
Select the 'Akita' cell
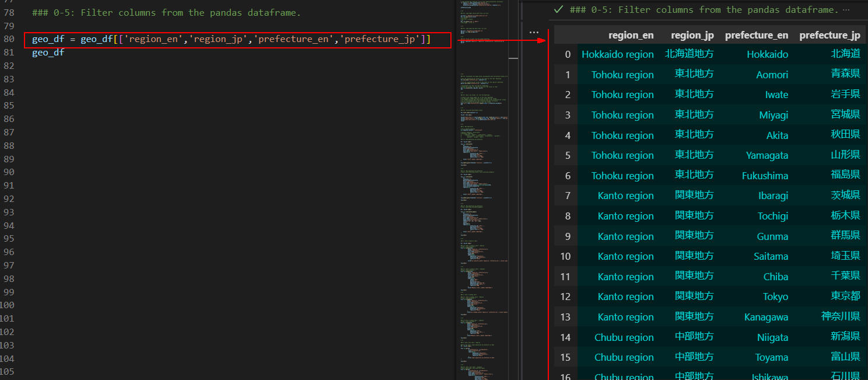point(776,135)
